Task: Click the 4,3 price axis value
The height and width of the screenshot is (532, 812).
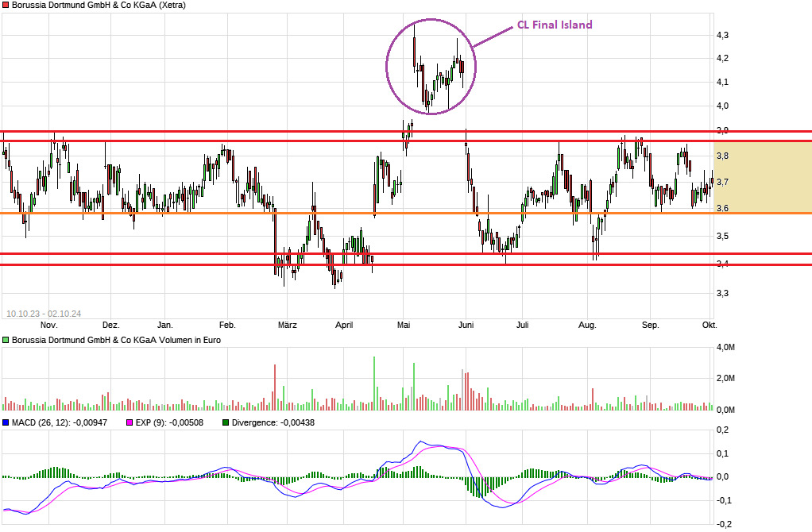Action: [722, 35]
